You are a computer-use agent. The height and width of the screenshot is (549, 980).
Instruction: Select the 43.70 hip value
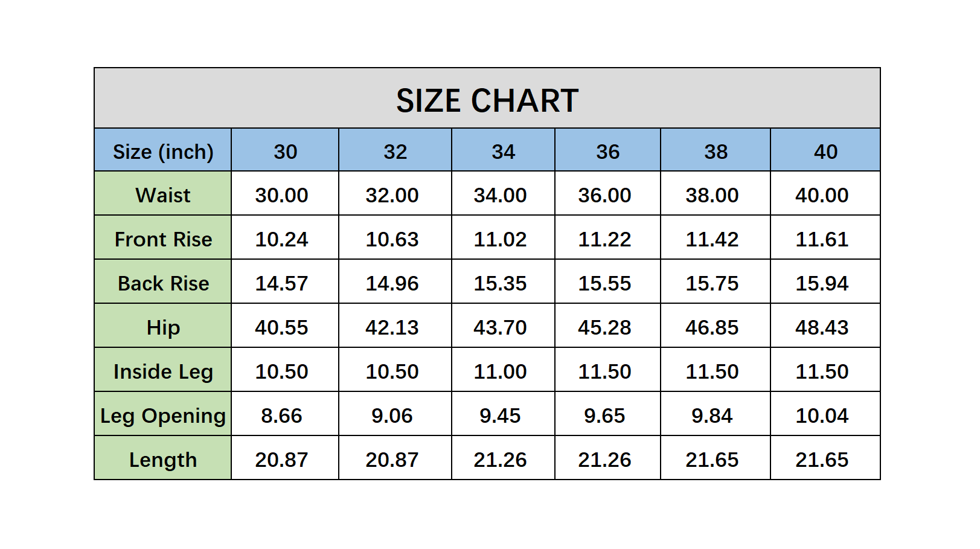[x=500, y=327]
